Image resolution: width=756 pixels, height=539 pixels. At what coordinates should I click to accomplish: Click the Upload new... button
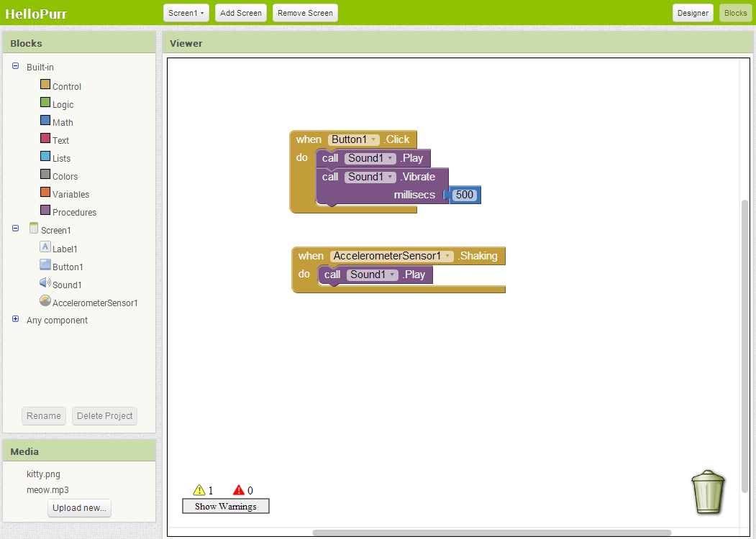click(x=79, y=508)
